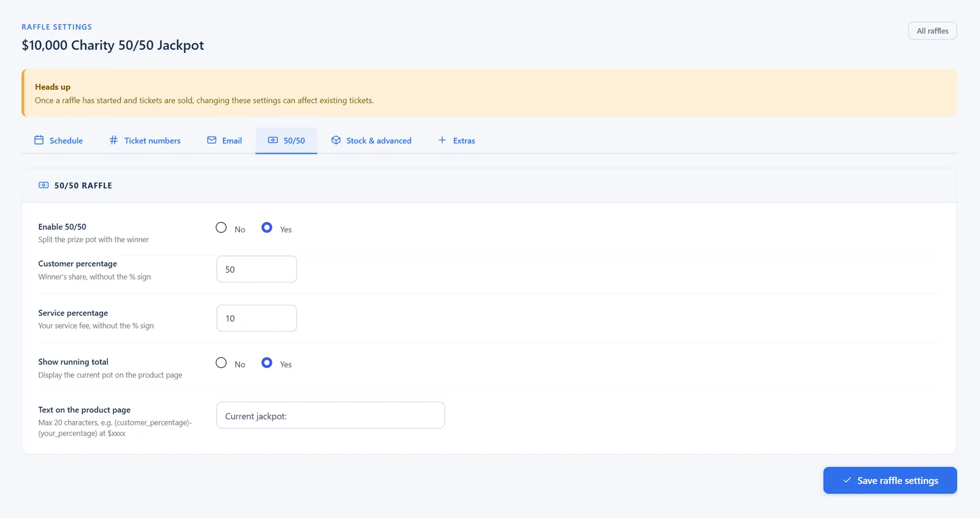The height and width of the screenshot is (518, 980).
Task: Focus the Customer percentage field
Action: point(257,269)
